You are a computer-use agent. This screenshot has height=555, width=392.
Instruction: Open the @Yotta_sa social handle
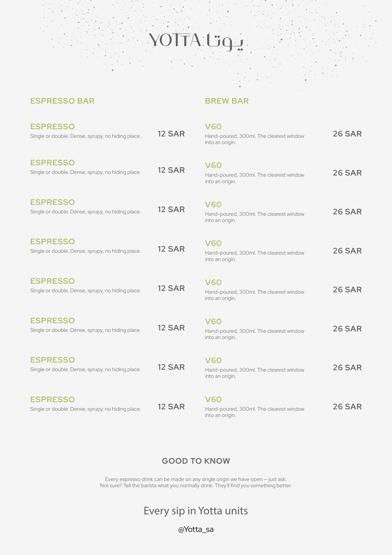(196, 529)
